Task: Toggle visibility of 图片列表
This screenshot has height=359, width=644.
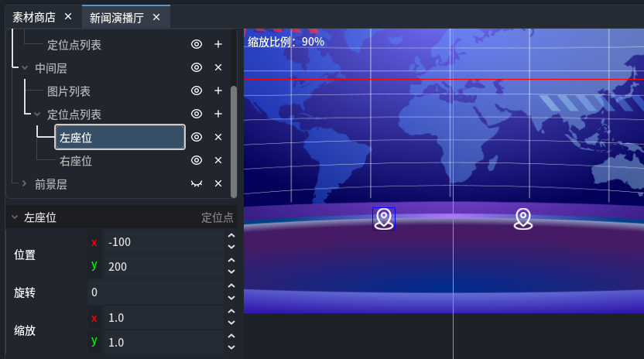Action: (x=197, y=91)
